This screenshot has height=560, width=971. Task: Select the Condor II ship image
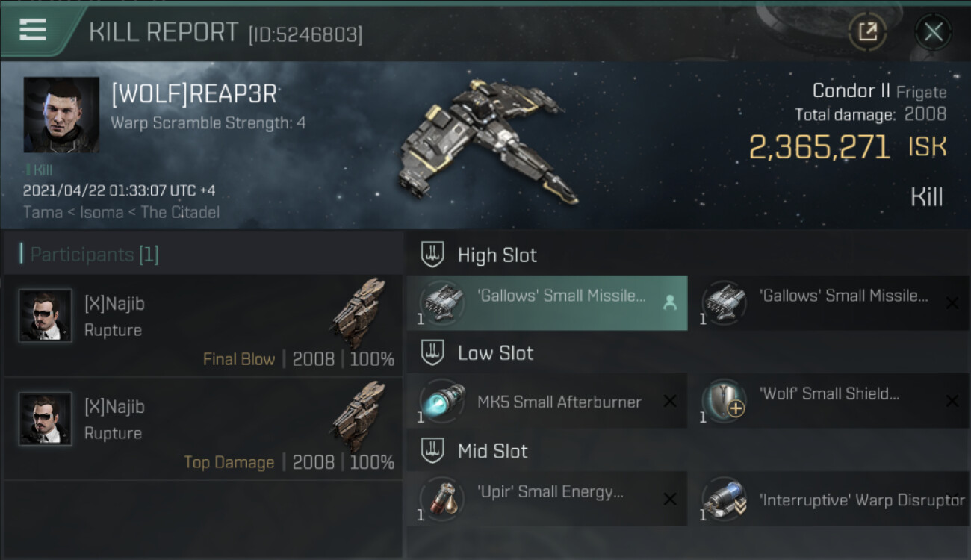(487, 140)
